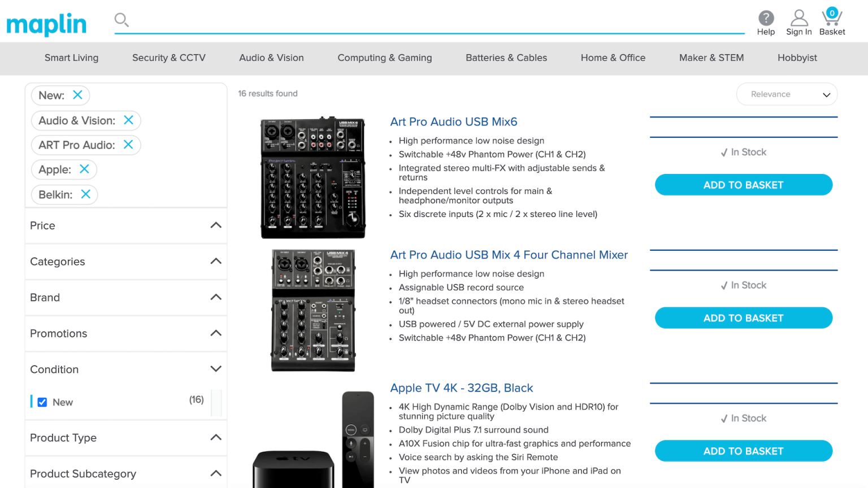This screenshot has width=868, height=488.
Task: Open the Relevance sort dropdown
Action: [x=787, y=94]
